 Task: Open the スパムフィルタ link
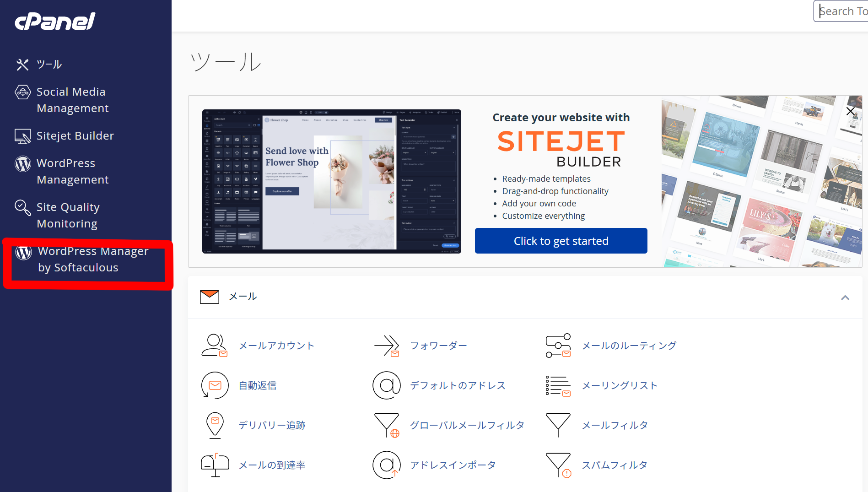(615, 465)
